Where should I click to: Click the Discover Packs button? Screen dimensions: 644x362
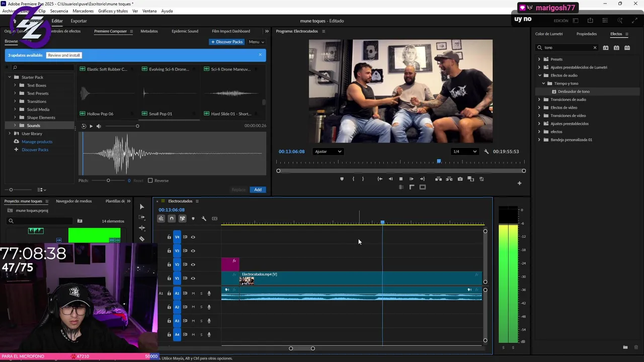tap(226, 42)
